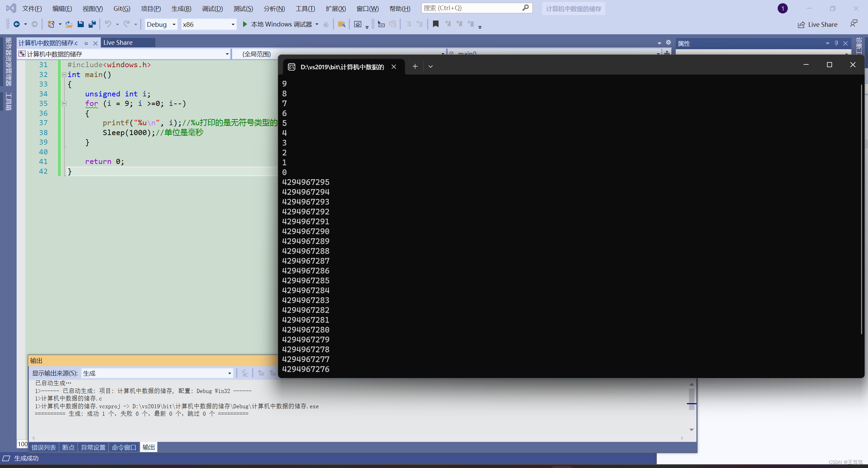The width and height of the screenshot is (868, 468).
Task: Click the terminal icon on the console tab
Action: coord(292,67)
